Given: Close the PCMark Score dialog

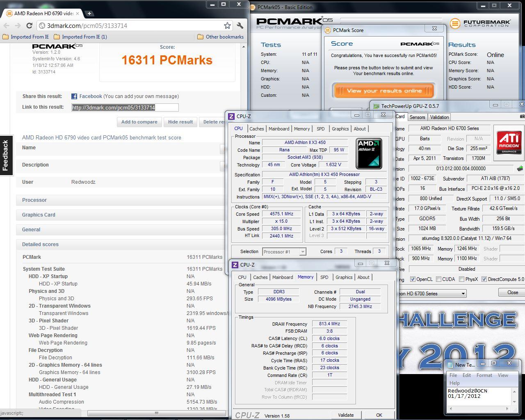Looking at the screenshot, I should 434,29.
